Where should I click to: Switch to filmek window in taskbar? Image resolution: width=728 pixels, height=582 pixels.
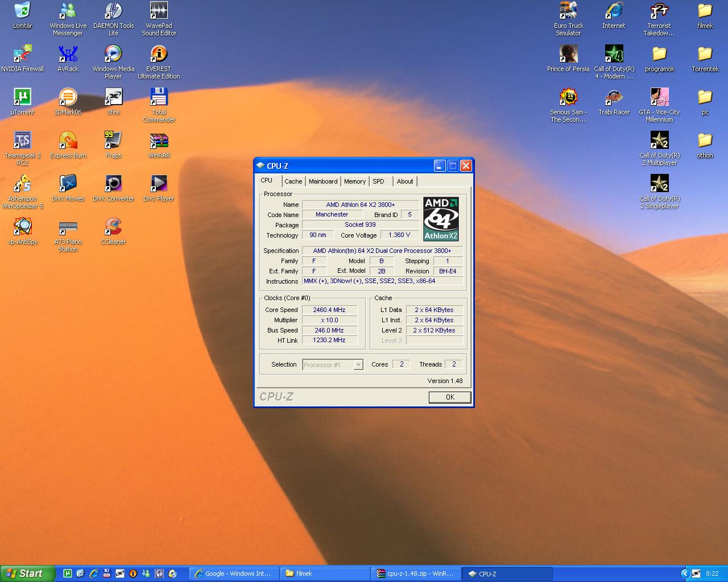point(325,573)
